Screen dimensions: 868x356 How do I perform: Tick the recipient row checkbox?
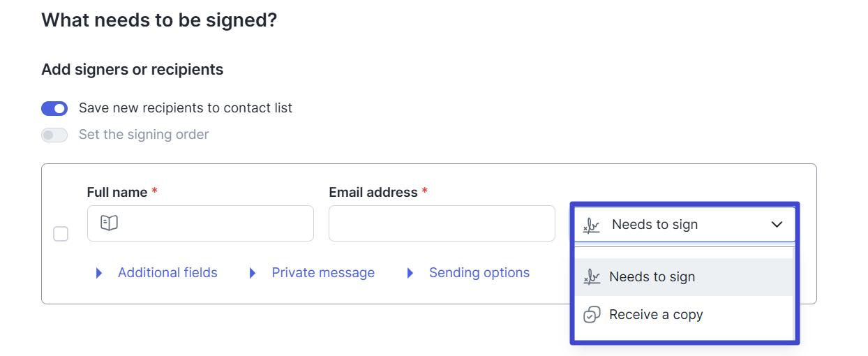click(61, 234)
